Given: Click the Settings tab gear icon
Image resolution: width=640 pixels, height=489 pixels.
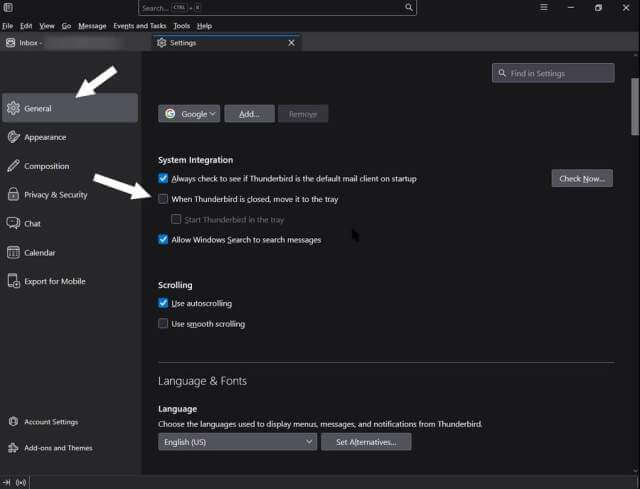Looking at the screenshot, I should coord(162,42).
